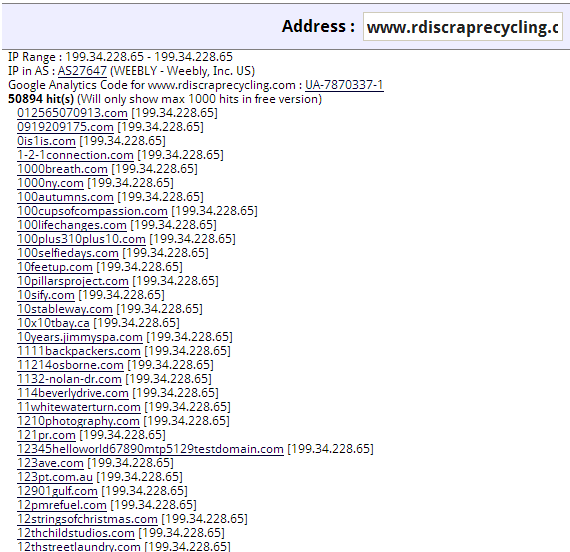Open the 123ave.com link
Screen dimensions: 570x552
pos(50,463)
